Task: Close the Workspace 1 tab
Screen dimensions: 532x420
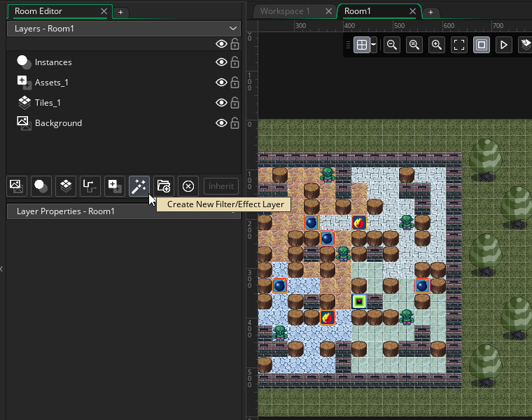Action: (x=328, y=11)
